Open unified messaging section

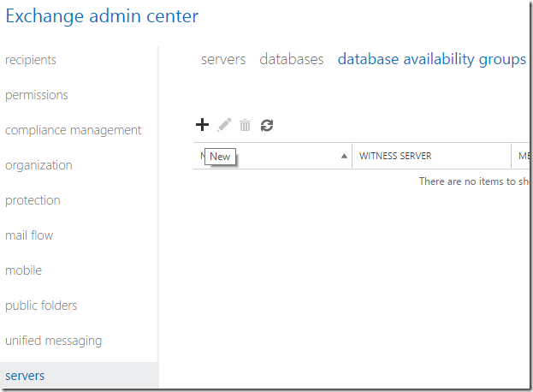click(x=53, y=341)
